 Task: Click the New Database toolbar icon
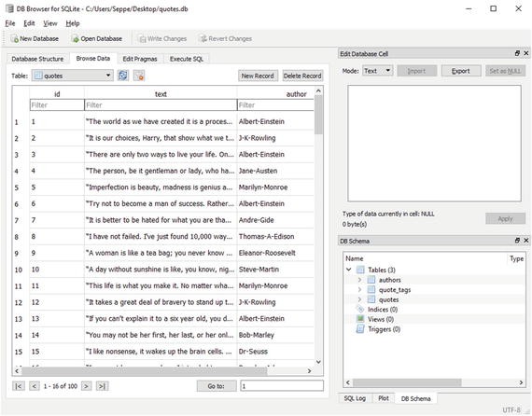click(x=14, y=39)
